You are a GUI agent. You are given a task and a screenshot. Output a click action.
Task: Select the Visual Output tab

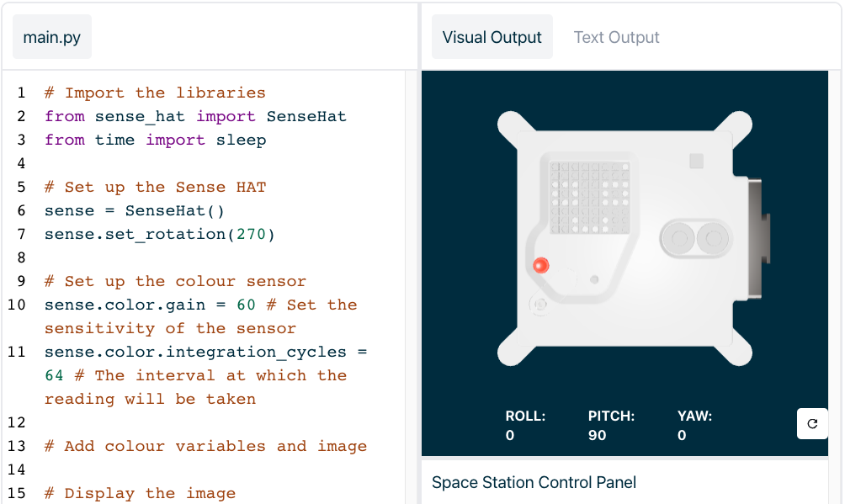coord(492,37)
